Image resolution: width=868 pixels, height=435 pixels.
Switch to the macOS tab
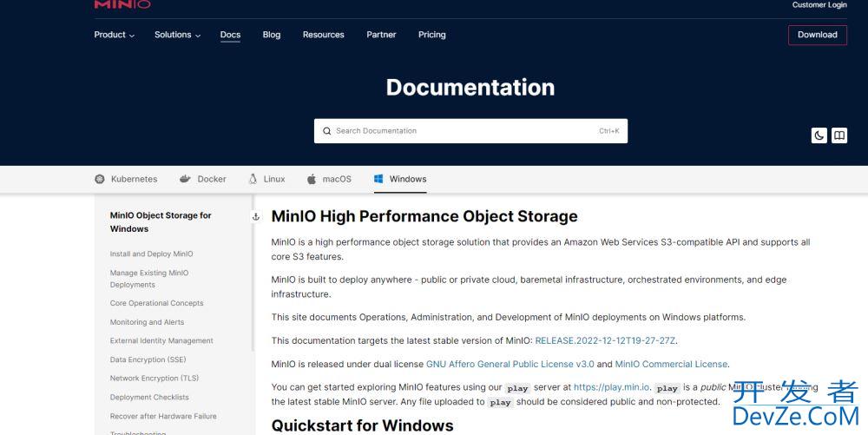click(329, 179)
